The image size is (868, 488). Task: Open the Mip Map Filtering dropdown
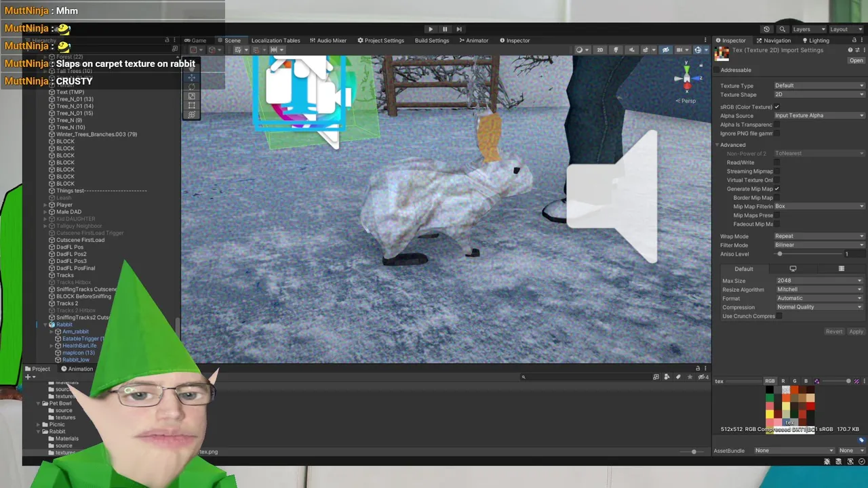coord(819,206)
